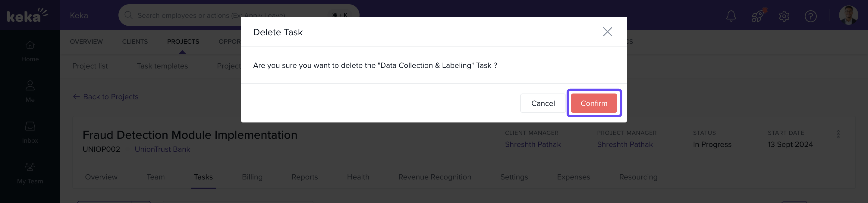Open the settings gear icon
Screen dimensions: 868x203
click(x=784, y=16)
